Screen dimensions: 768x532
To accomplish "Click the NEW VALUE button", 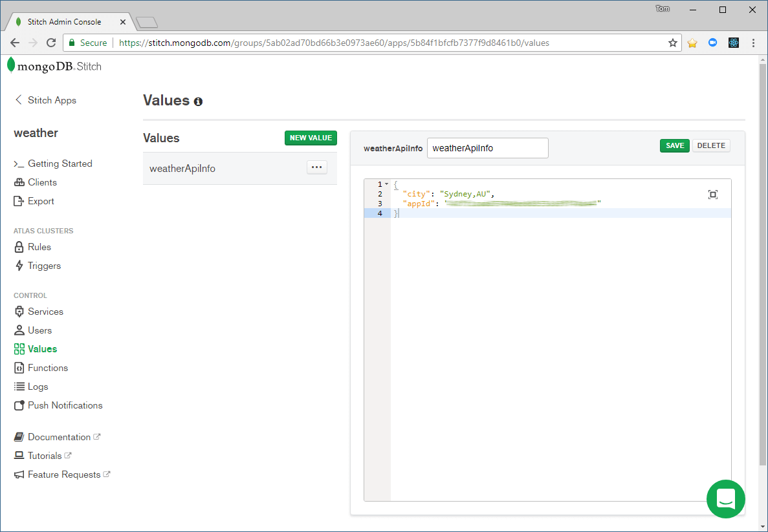I will pos(311,138).
